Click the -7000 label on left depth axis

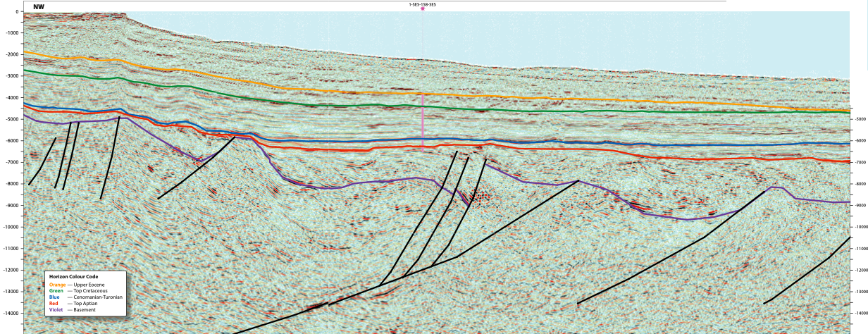12,163
